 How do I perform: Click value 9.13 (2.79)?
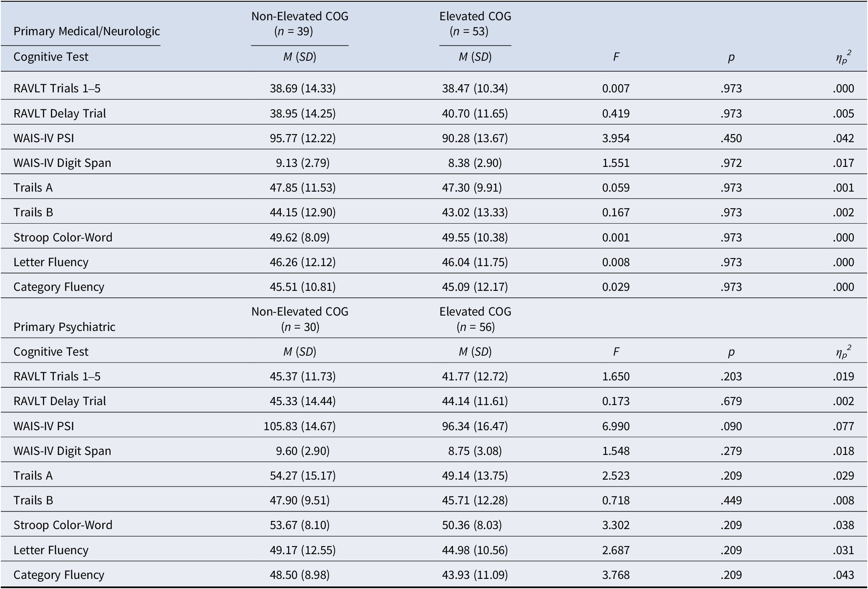[303, 163]
